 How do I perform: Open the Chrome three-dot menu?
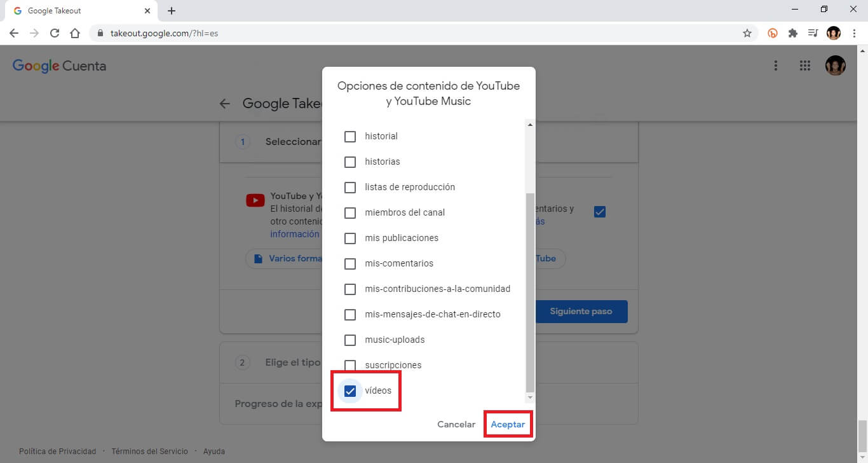click(854, 33)
